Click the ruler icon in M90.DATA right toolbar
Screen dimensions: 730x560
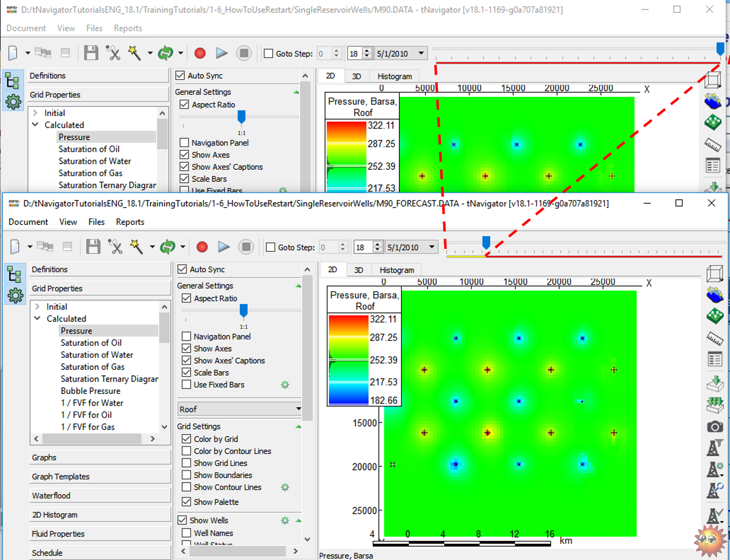click(713, 145)
